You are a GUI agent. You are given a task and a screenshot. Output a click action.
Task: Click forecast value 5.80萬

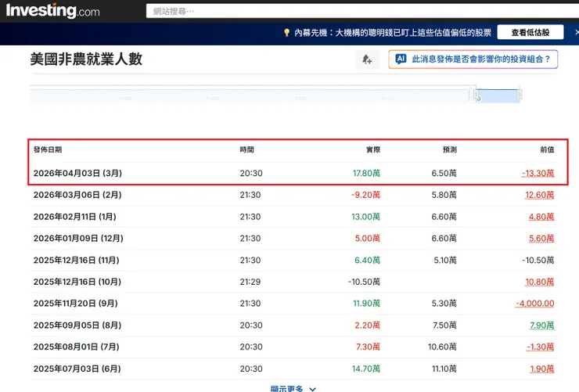tap(444, 195)
